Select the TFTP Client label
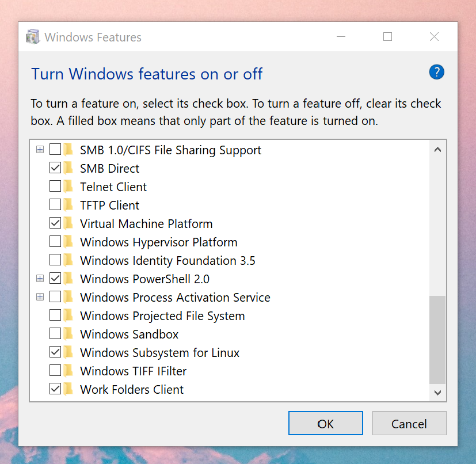 pos(109,206)
